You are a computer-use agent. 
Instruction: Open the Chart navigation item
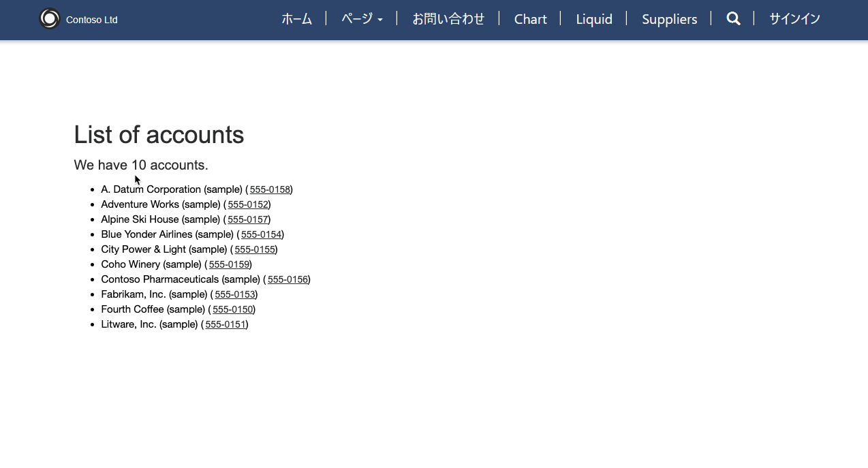(531, 19)
